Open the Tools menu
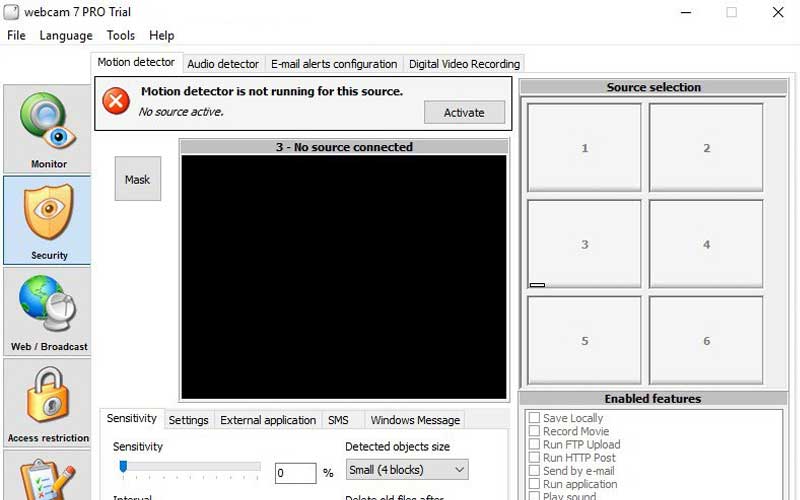 pos(120,35)
